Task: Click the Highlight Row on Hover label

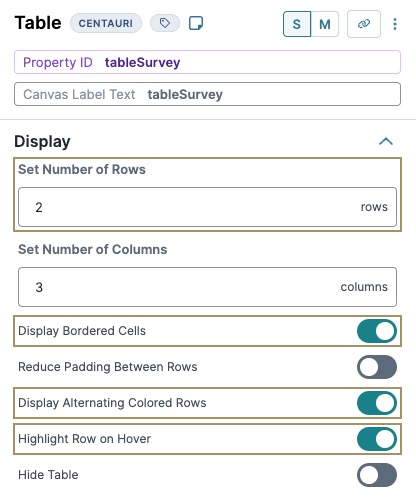Action: [84, 439]
